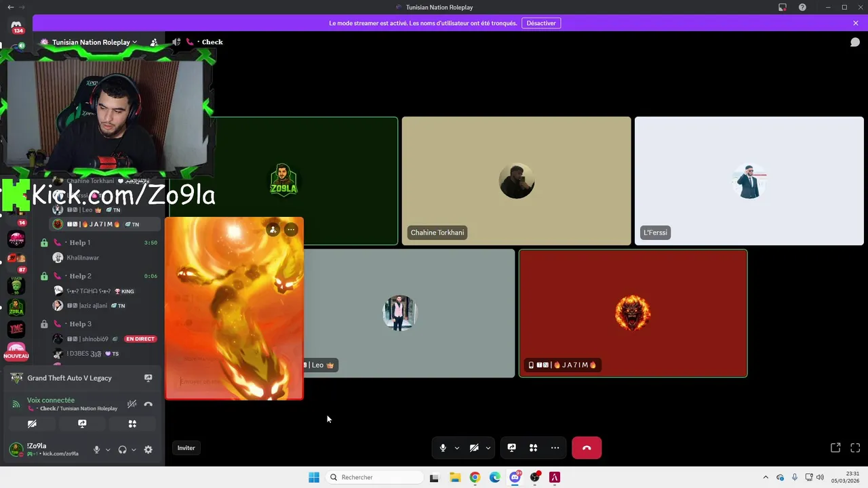Focus the JA7IM red video tile
The width and height of the screenshot is (868, 488).
tap(633, 313)
